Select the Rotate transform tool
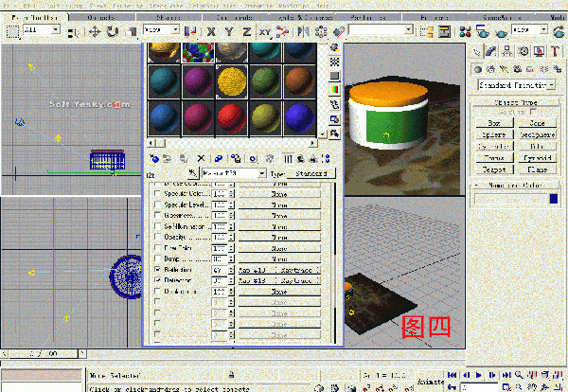Viewport: 568px width, 392px height. pos(113,31)
